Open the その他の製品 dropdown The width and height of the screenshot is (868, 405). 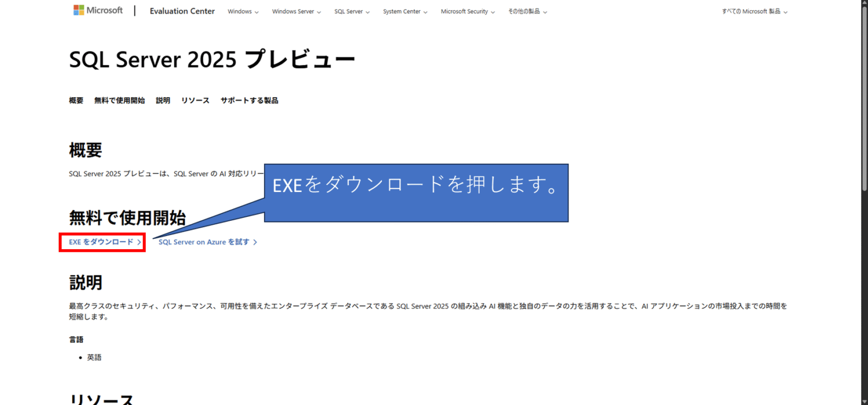[527, 11]
